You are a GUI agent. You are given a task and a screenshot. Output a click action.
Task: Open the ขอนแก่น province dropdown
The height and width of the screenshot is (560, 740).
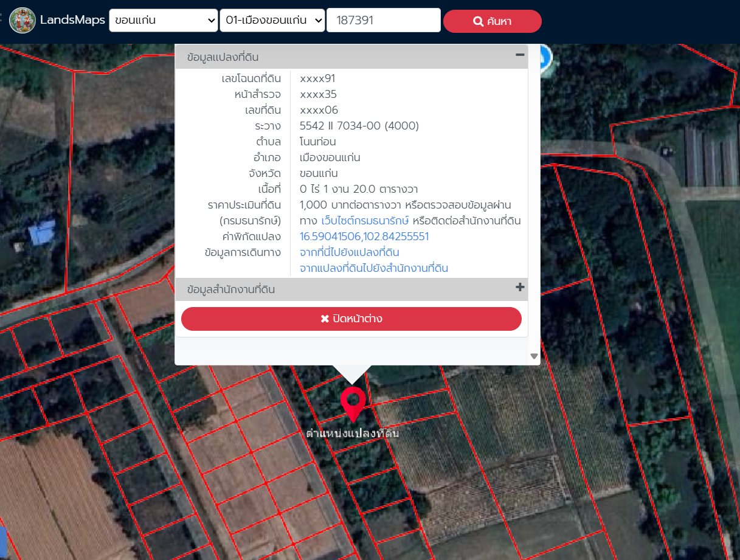coord(164,20)
